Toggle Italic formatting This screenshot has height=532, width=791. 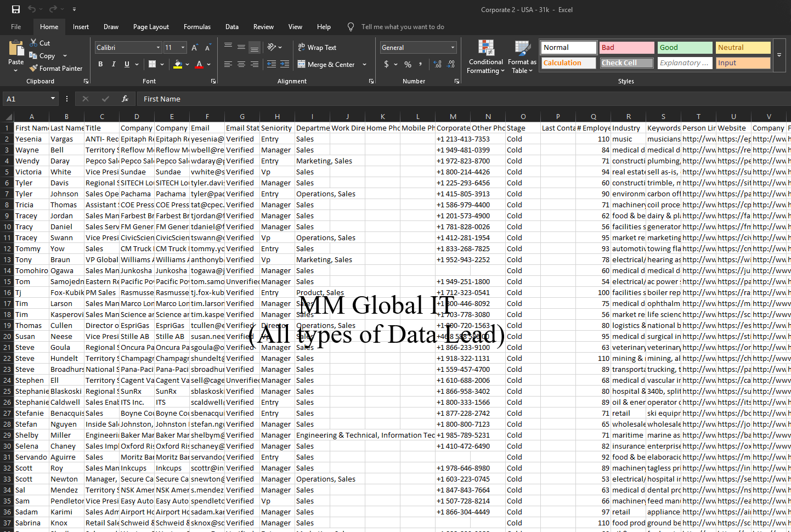point(114,64)
